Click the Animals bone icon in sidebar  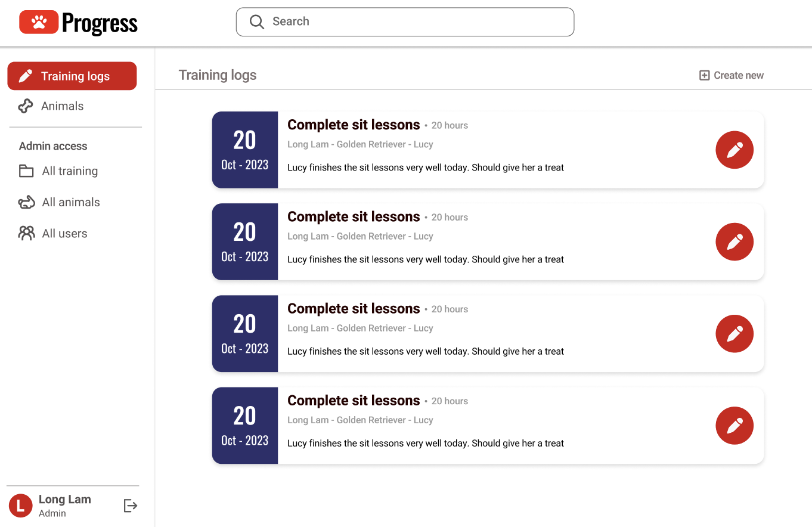[x=26, y=106]
